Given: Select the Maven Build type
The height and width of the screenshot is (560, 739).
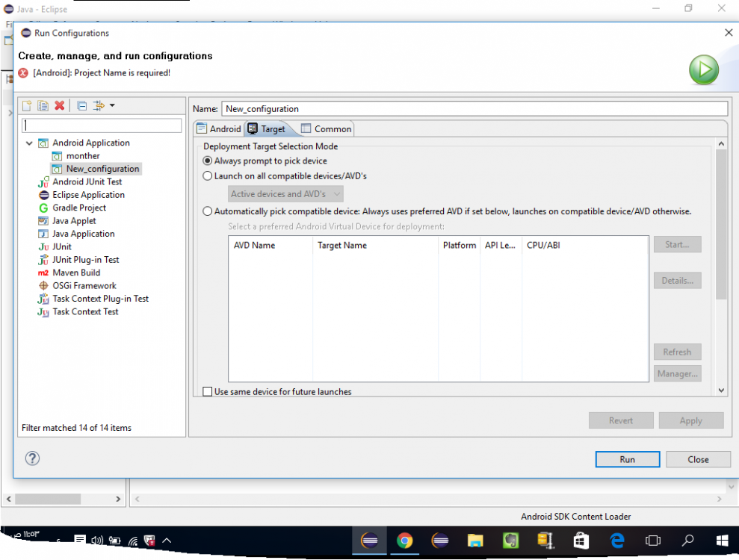Looking at the screenshot, I should [x=76, y=273].
